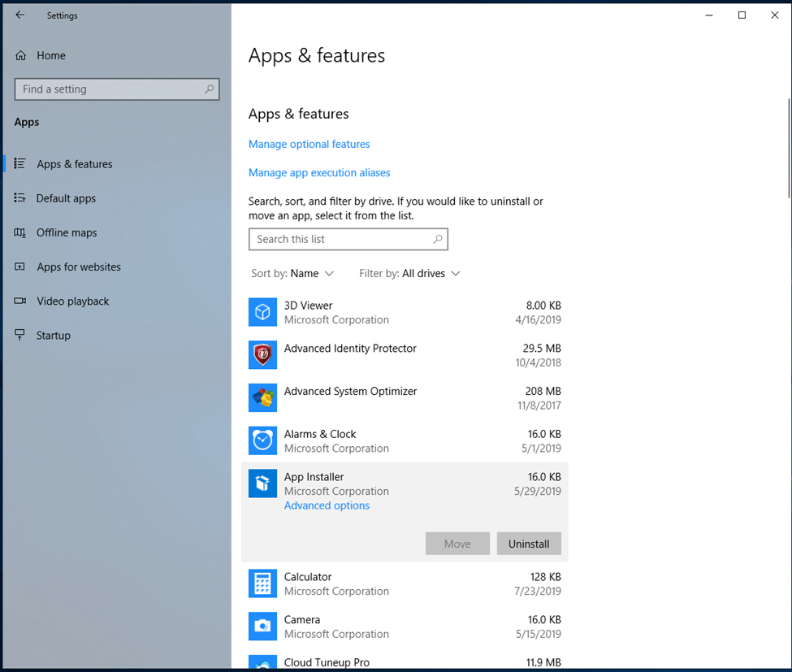Click the Video playback camera icon
Viewport: 792px width, 672px height.
19,301
